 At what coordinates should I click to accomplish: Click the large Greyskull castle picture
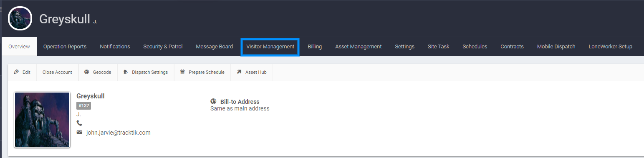[x=42, y=120]
